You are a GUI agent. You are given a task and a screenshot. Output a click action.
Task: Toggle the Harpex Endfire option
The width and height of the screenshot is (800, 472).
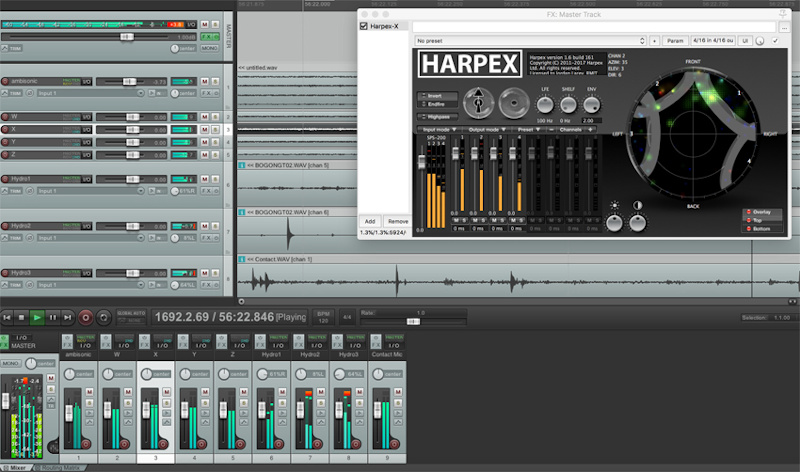click(x=437, y=104)
